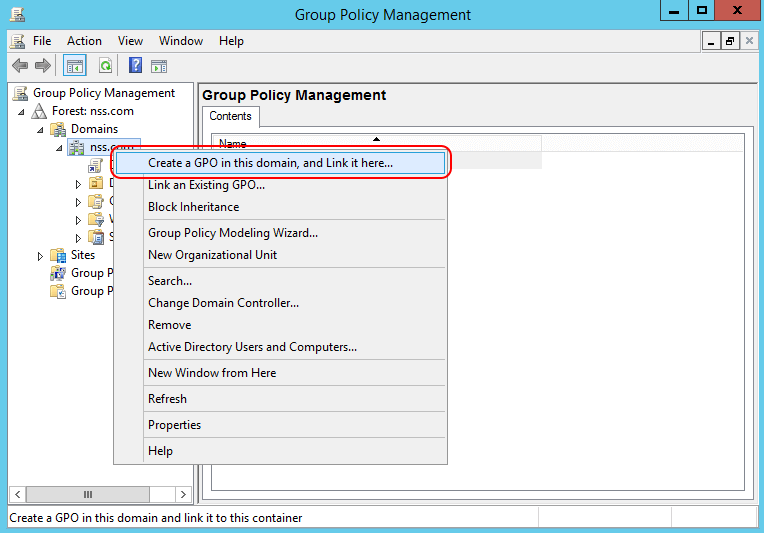Viewport: 764px width, 533px height.
Task: Click the Show/Hide Action Pane icon
Action: 158,66
